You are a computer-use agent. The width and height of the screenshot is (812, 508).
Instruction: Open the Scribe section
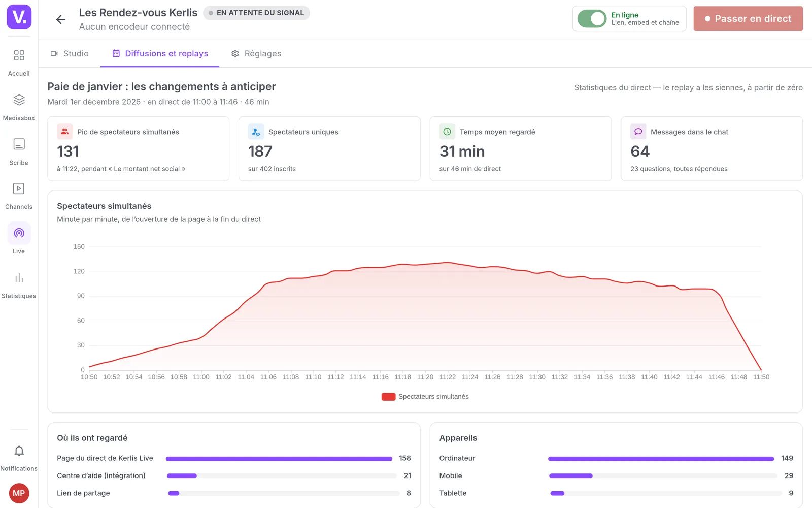(19, 151)
